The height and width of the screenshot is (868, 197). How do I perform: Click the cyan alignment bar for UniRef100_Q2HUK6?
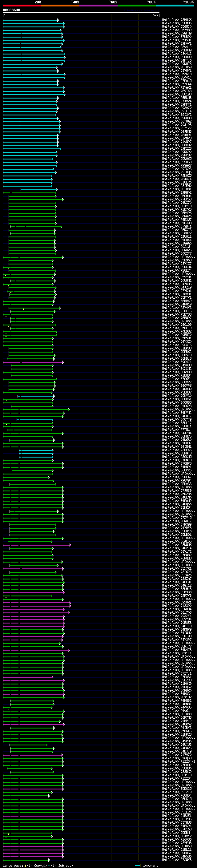point(31,20)
